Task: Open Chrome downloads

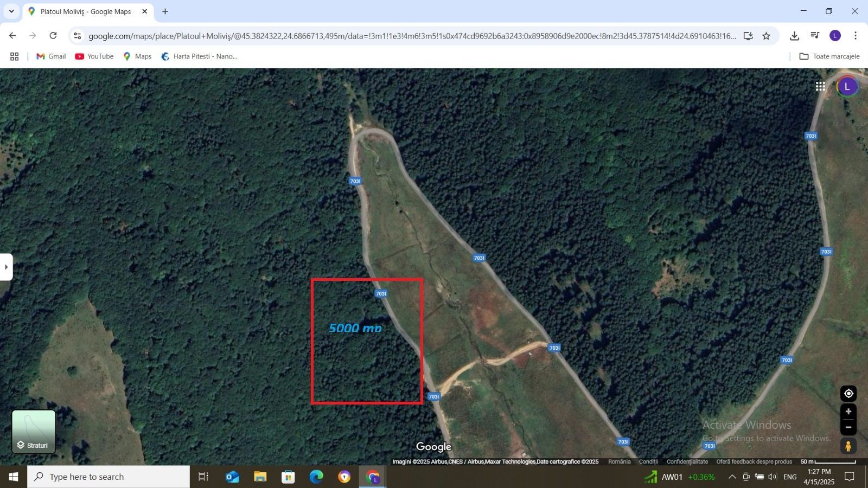Action: 794,36
